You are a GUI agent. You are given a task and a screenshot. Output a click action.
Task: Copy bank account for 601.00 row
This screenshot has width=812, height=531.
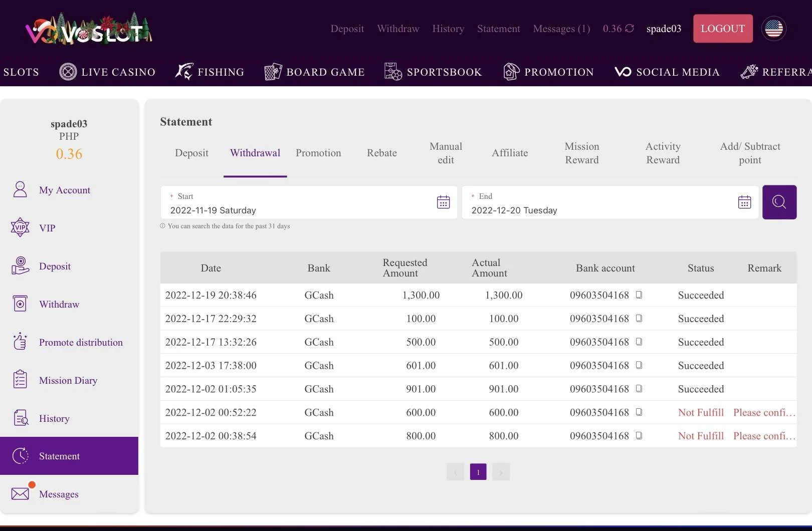(639, 365)
